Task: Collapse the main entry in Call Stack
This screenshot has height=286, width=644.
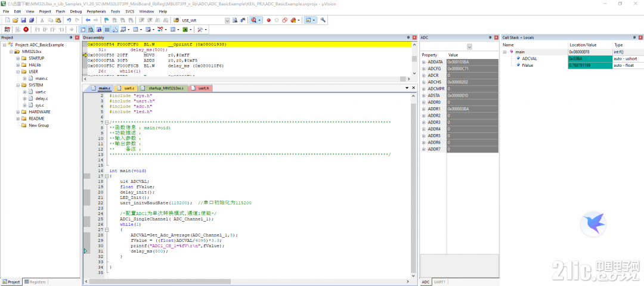Action: point(505,52)
